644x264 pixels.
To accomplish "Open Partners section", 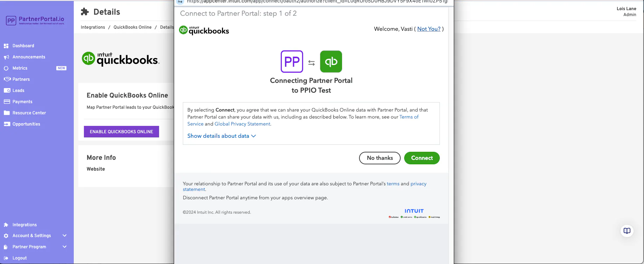I will 21,79.
